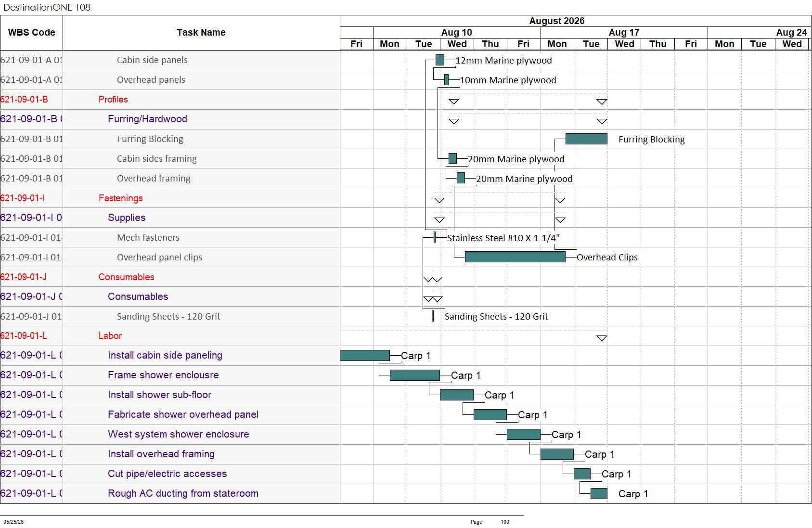The width and height of the screenshot is (812, 528).
Task: Select the Overhead framing task name
Action: tap(154, 179)
